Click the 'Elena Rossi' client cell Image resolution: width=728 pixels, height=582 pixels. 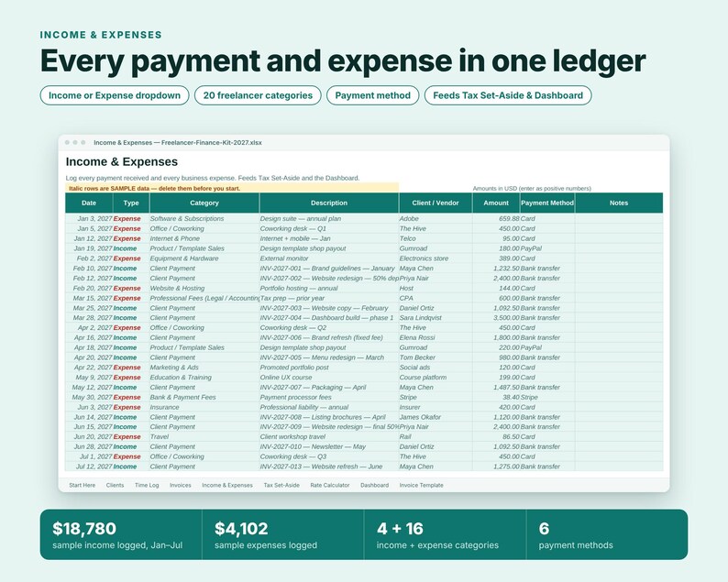coord(436,337)
